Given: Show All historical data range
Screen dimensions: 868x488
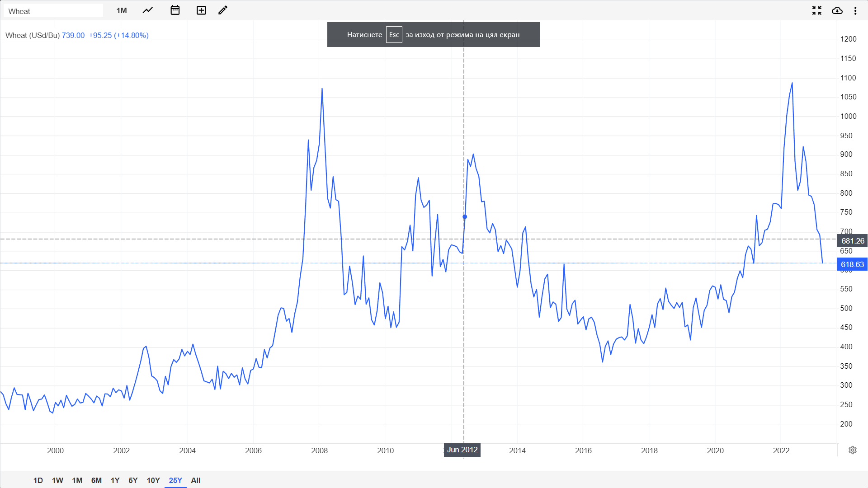Looking at the screenshot, I should (x=195, y=480).
